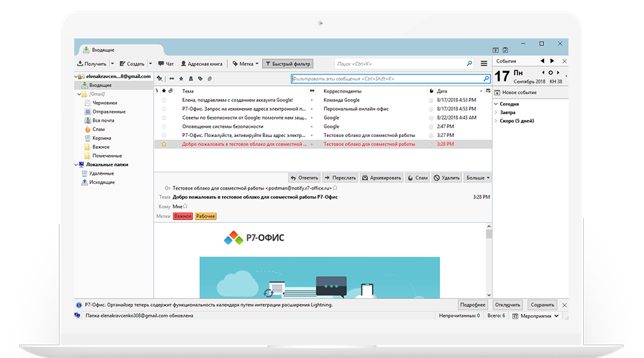This screenshot has height=358, width=644.
Task: Archive the message with Архивировать
Action: point(382,177)
